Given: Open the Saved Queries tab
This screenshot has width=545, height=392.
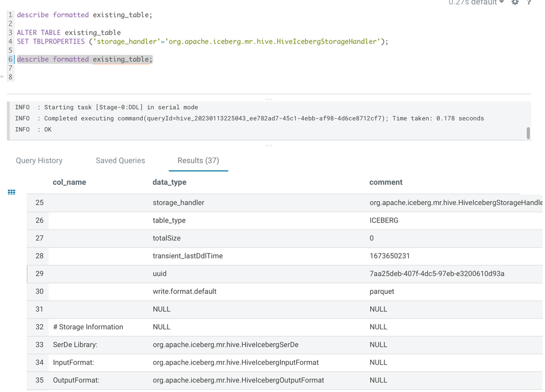Looking at the screenshot, I should coord(120,160).
